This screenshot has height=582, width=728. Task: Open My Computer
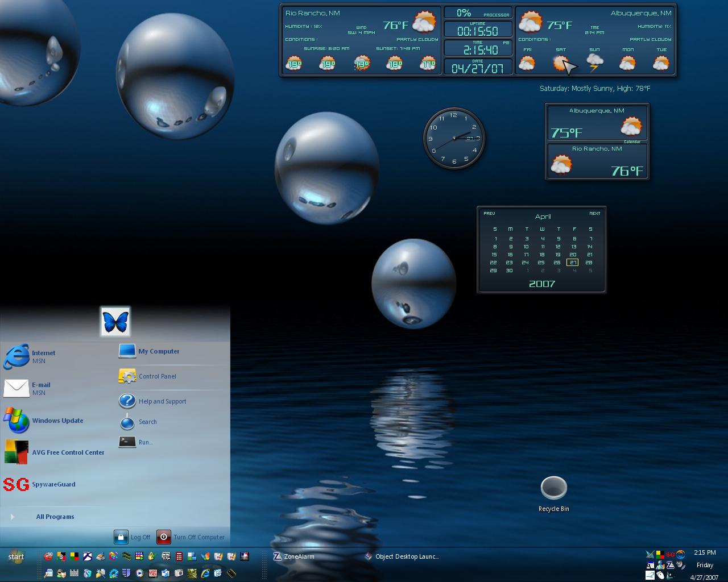pyautogui.click(x=149, y=351)
